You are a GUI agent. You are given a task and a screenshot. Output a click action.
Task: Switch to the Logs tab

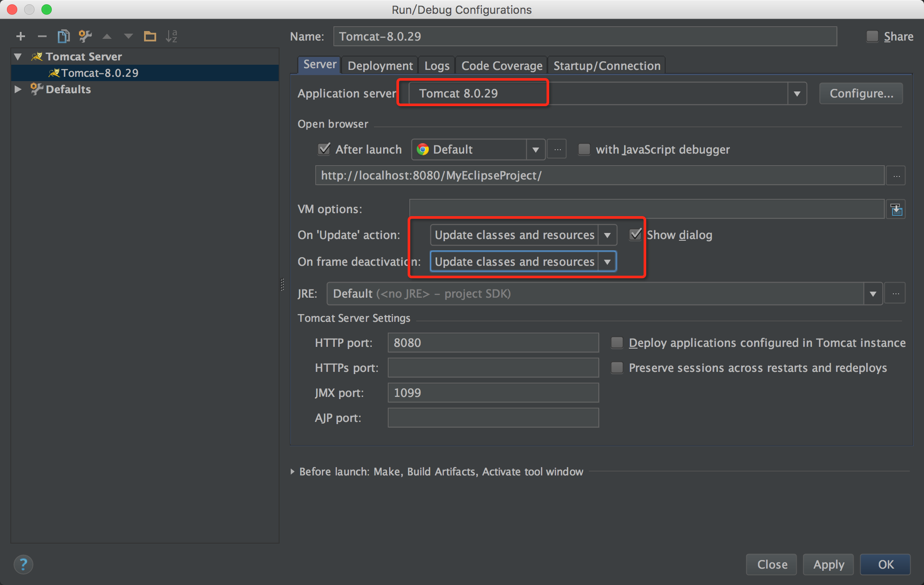click(437, 66)
